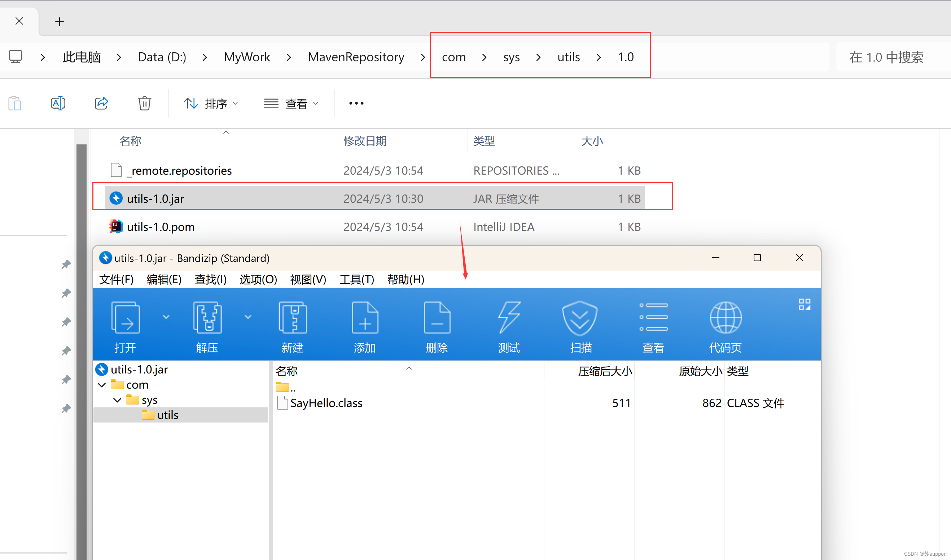Rename utils-1.0.jar using the rename icon
The image size is (951, 560).
coord(58,103)
